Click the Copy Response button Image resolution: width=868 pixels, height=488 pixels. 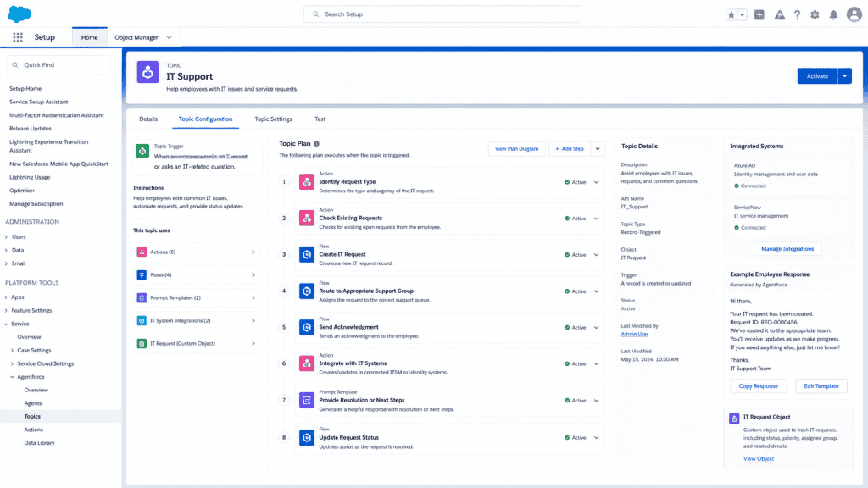coord(758,386)
